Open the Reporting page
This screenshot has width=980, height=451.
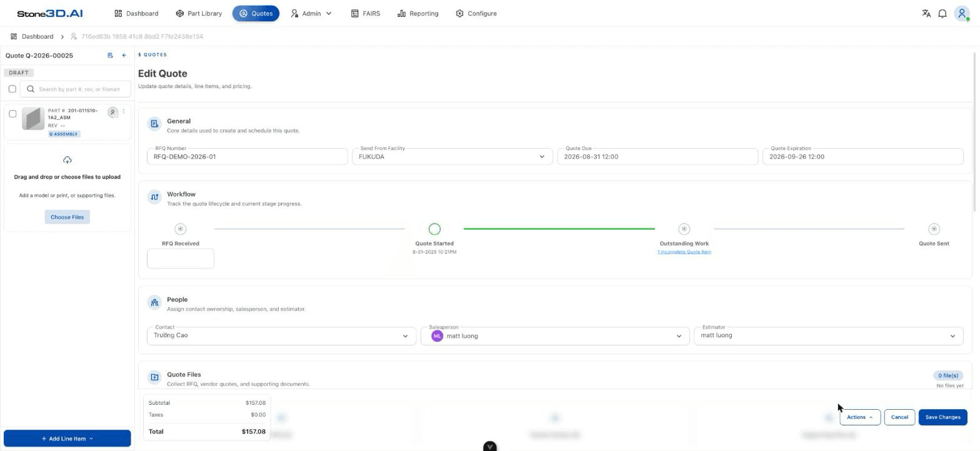[417, 13]
